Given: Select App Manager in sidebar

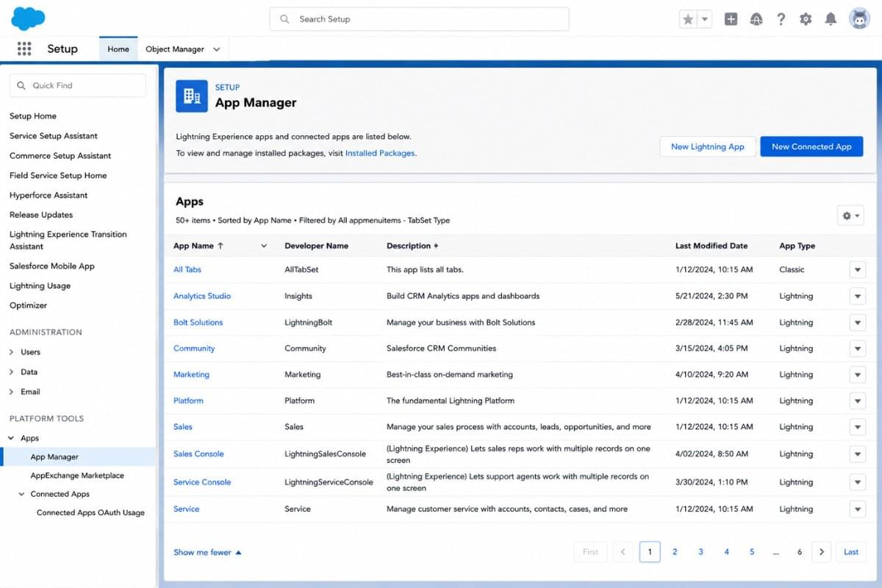Looking at the screenshot, I should [x=78, y=456].
